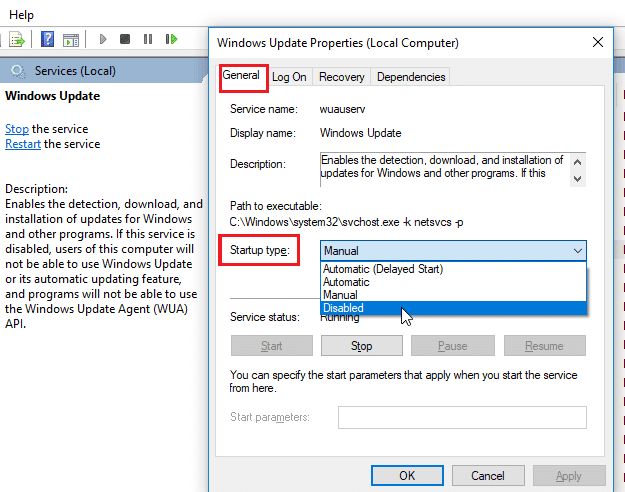Click the svchost.exe executable path text

(x=346, y=222)
